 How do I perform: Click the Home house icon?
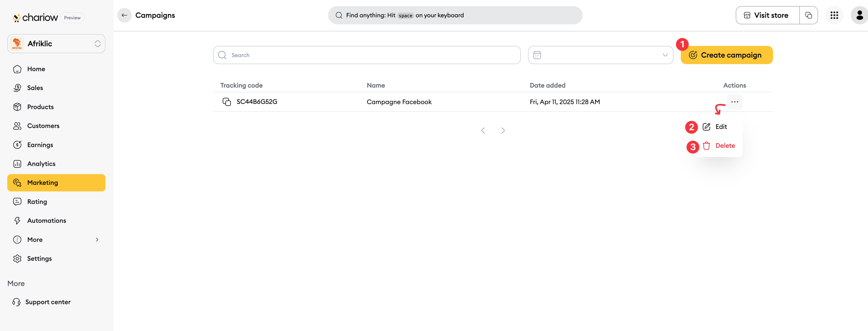(x=17, y=69)
